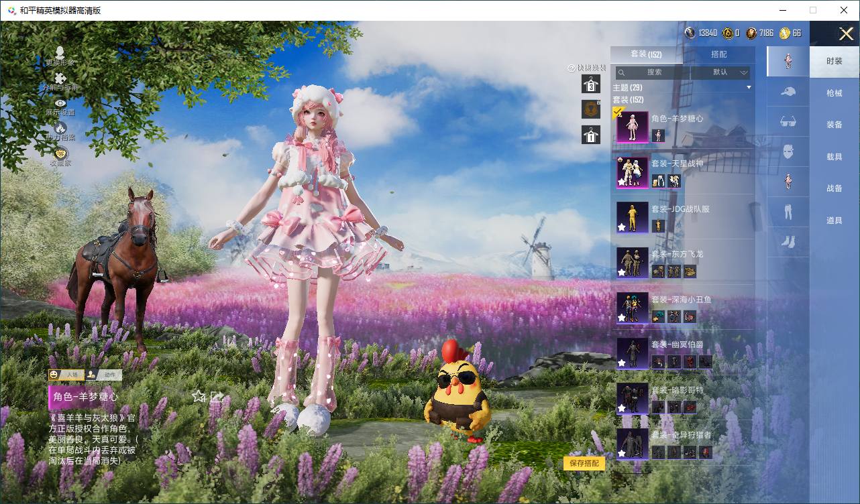This screenshot has height=504, width=860.
Task: Click the first item icon under 套装-东方飞龙
Action: coord(658,271)
